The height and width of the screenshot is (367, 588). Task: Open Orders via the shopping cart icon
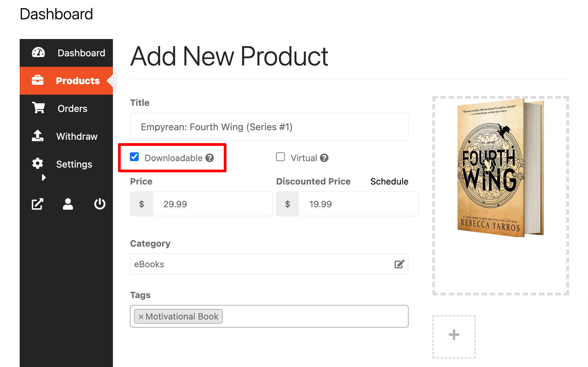[38, 108]
